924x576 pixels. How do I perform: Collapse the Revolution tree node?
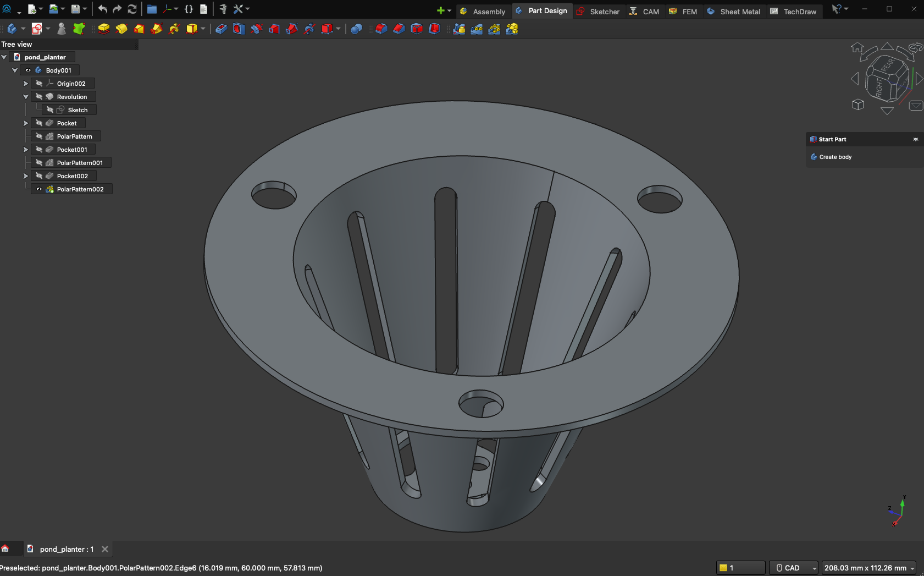pyautogui.click(x=26, y=97)
